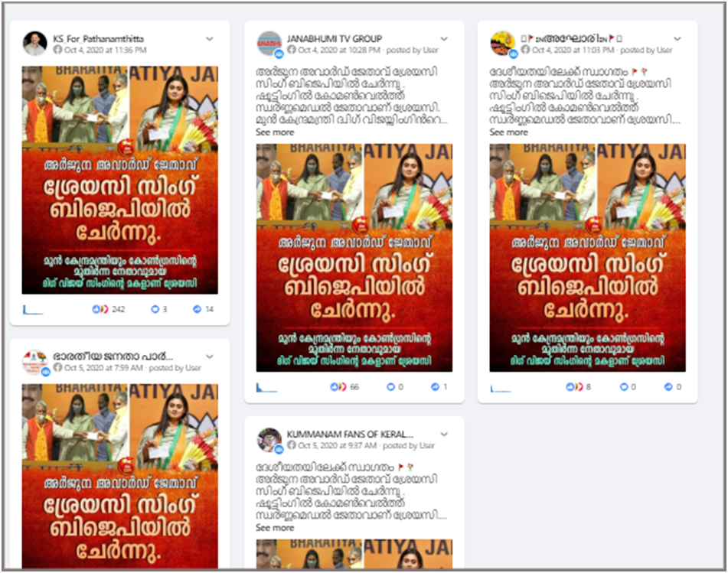Click reactions icon showing 66 on JANABHUMI post
Screen dimensions: 728x573
(338, 386)
